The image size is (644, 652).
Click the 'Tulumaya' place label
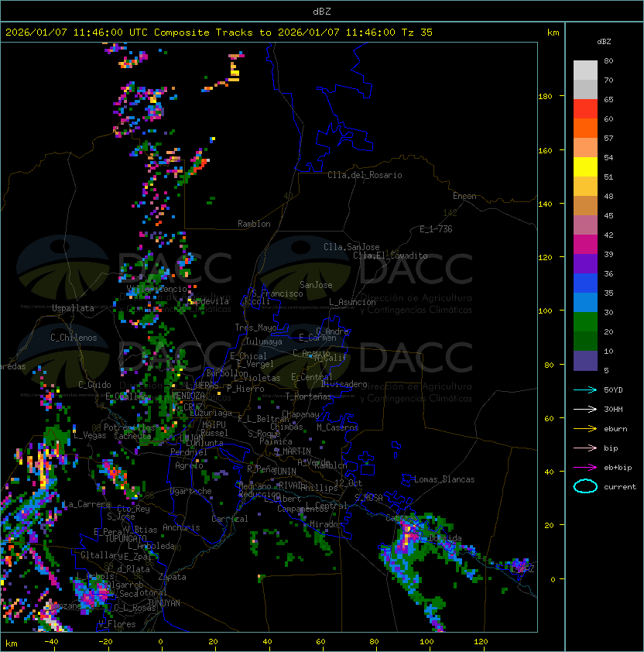(264, 341)
